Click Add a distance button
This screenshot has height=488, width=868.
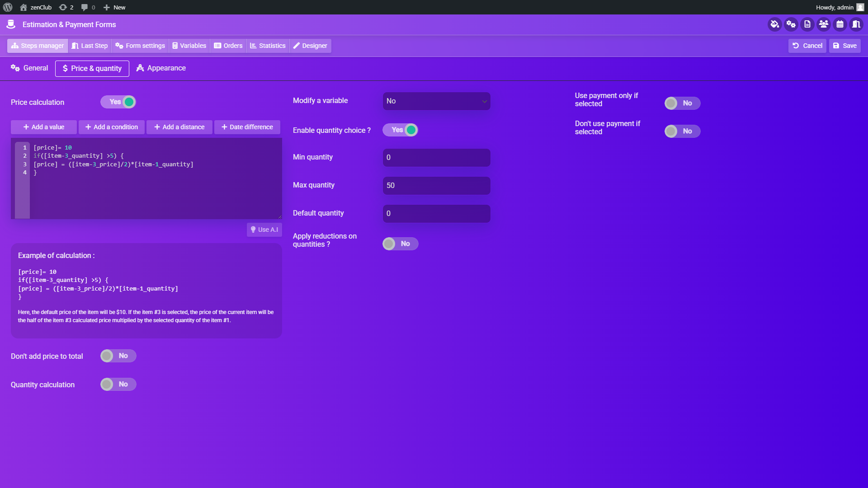[x=179, y=127]
